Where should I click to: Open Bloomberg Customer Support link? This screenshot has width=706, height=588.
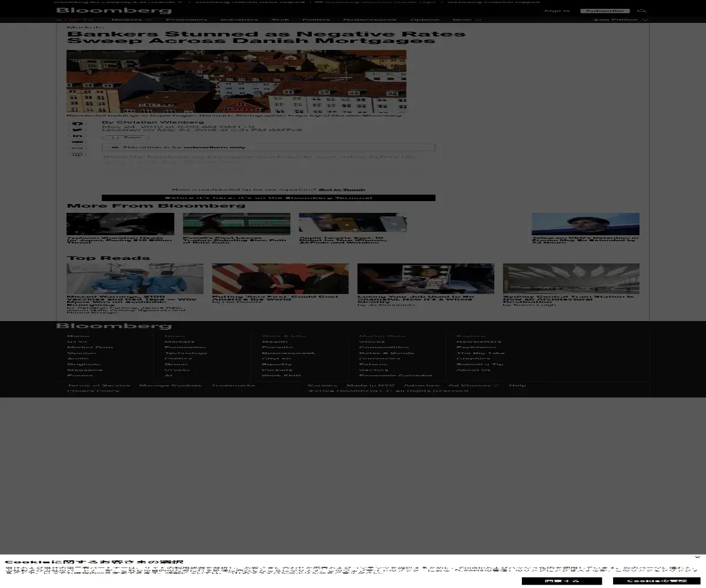[x=494, y=2]
